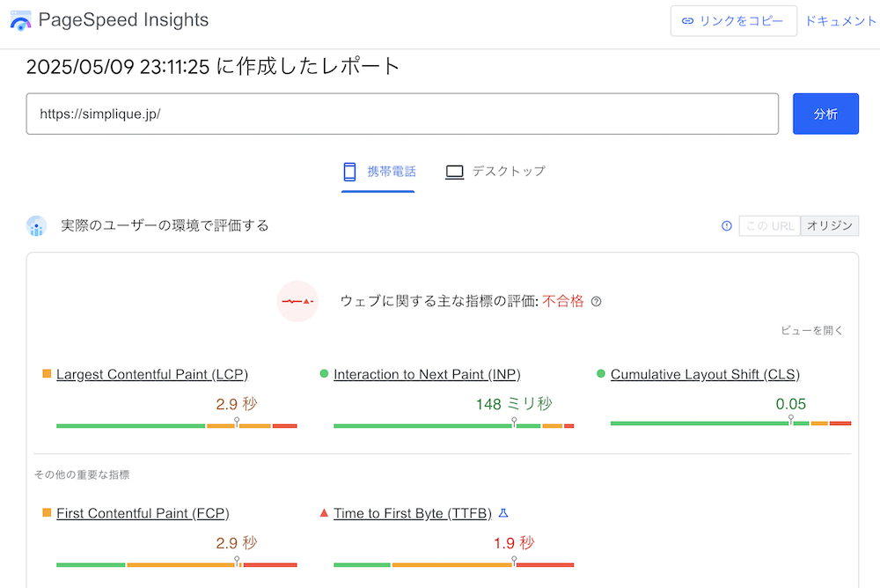Click the LCP distribution bar

coord(177,426)
